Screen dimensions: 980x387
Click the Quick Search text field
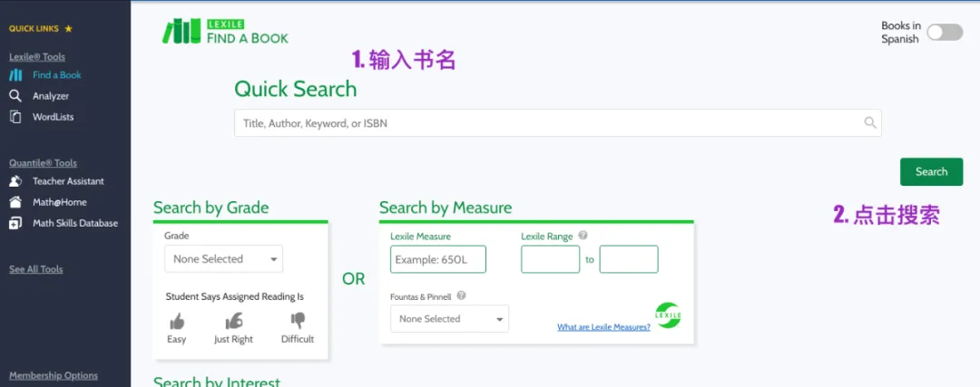point(557,123)
